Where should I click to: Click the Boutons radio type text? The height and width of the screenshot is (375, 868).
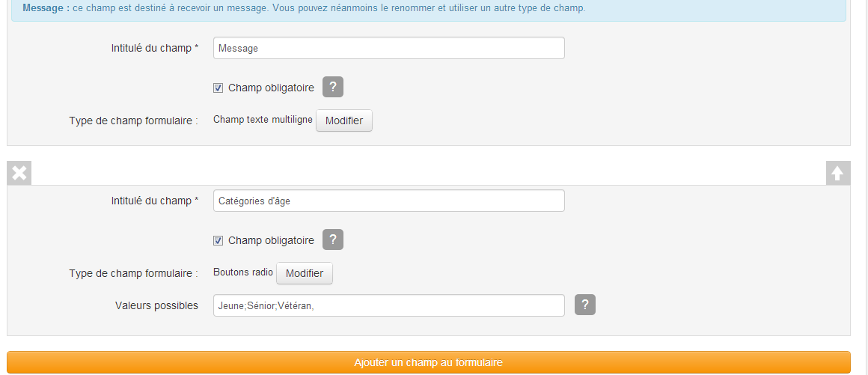[243, 272]
